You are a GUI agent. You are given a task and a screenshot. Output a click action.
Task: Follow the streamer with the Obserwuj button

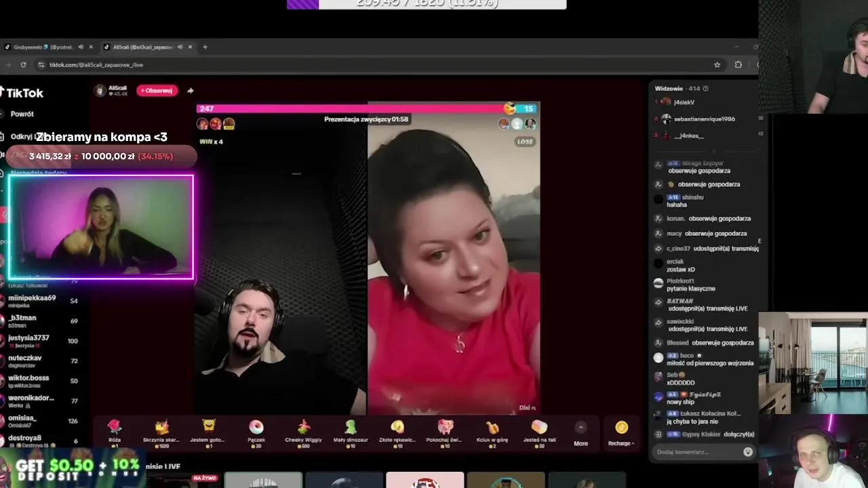coord(157,90)
